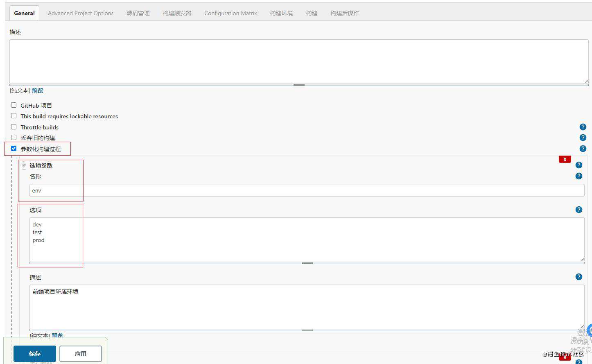Enable the Throttle builds checkbox
Screen dimensions: 592x364
14,127
